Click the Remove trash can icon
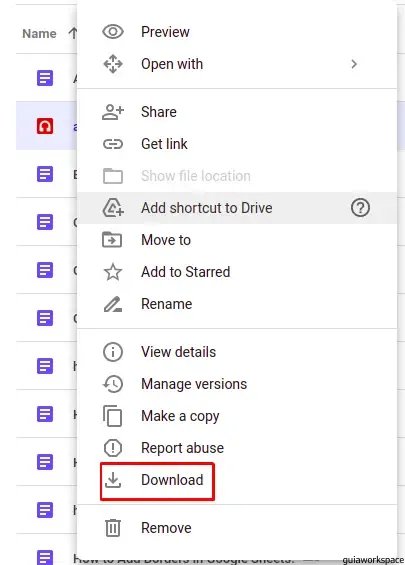 click(x=113, y=528)
